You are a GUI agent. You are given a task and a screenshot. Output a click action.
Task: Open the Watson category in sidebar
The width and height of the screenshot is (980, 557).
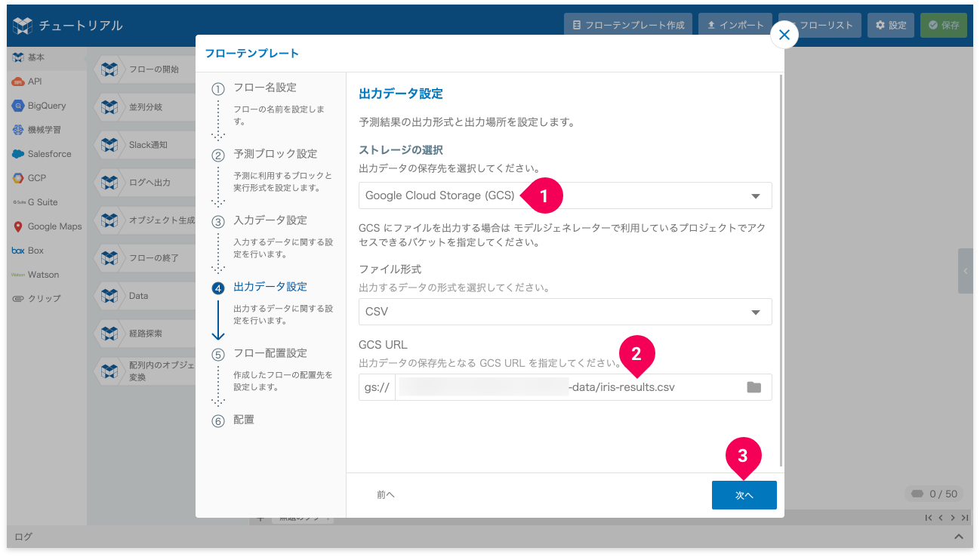tap(46, 275)
